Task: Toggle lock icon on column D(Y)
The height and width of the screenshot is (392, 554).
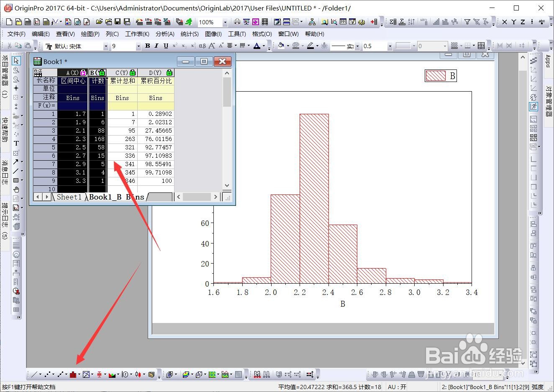Action: coord(169,73)
